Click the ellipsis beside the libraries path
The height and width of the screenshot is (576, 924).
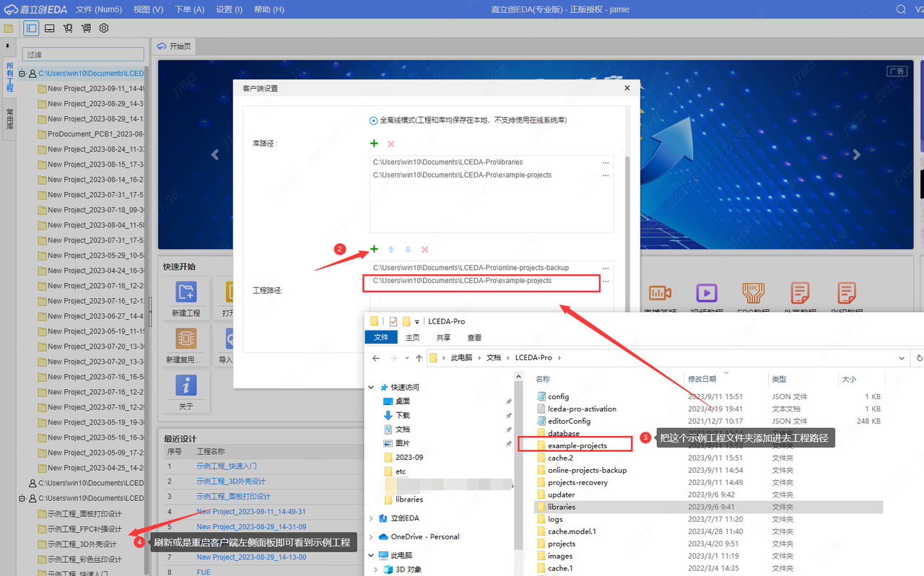coord(606,162)
